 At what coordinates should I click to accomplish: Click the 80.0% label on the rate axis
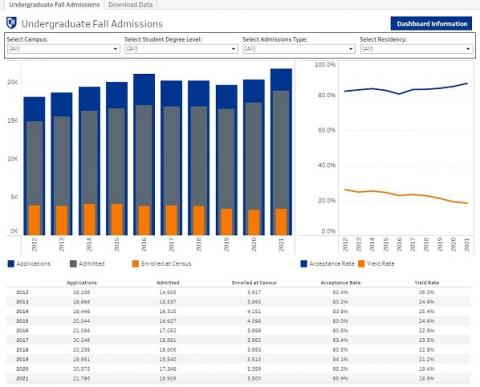(327, 95)
